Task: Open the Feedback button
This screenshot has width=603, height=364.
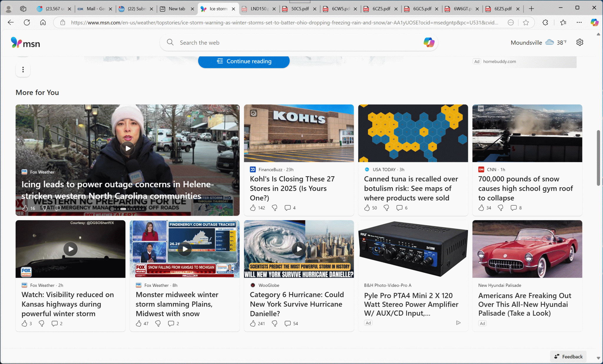Action: 568,357
